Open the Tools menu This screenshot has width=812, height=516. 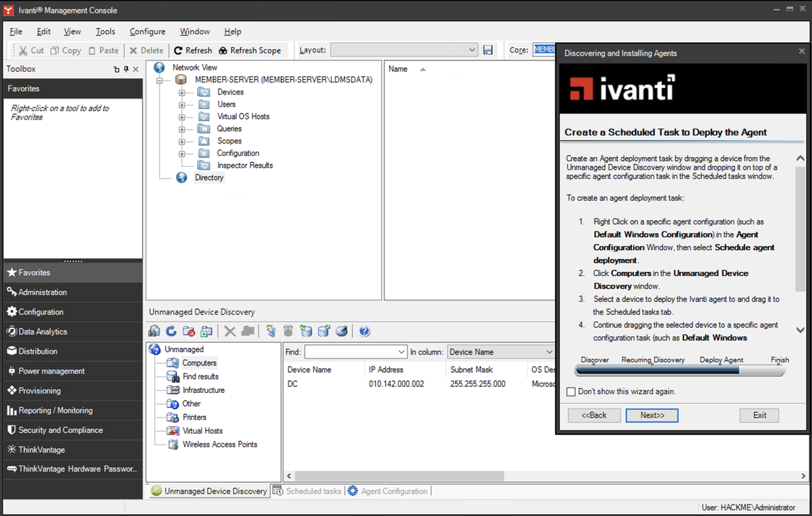[x=105, y=31]
